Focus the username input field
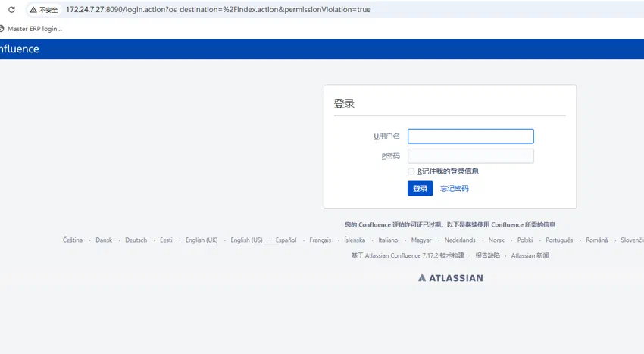Viewport: 644px width, 354px height. (x=470, y=136)
